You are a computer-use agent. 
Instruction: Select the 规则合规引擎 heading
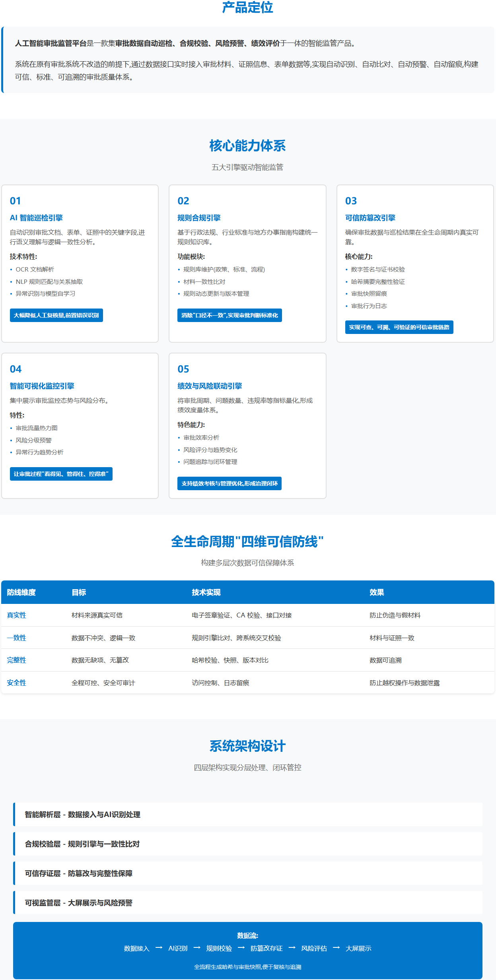tap(199, 218)
